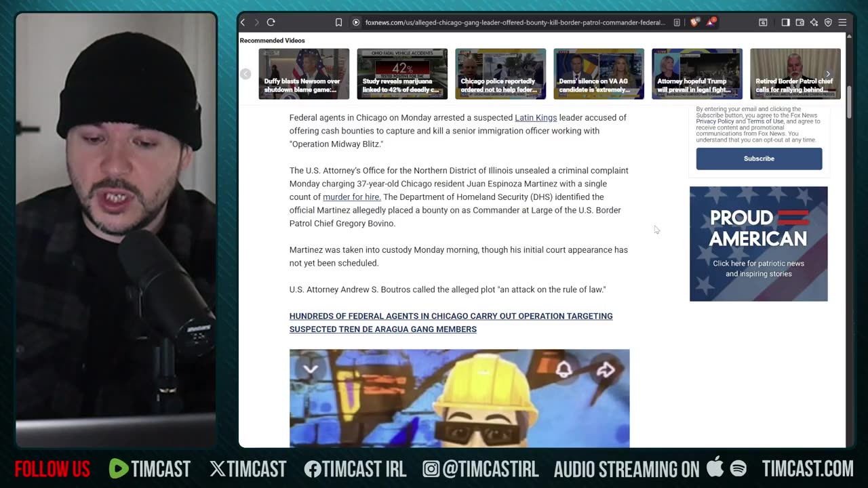Click the share arrow icon on the video

pos(606,369)
